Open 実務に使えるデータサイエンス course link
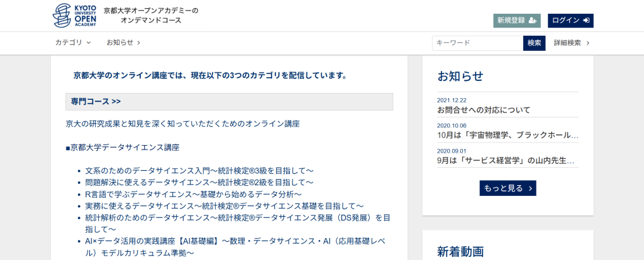 tap(224, 206)
